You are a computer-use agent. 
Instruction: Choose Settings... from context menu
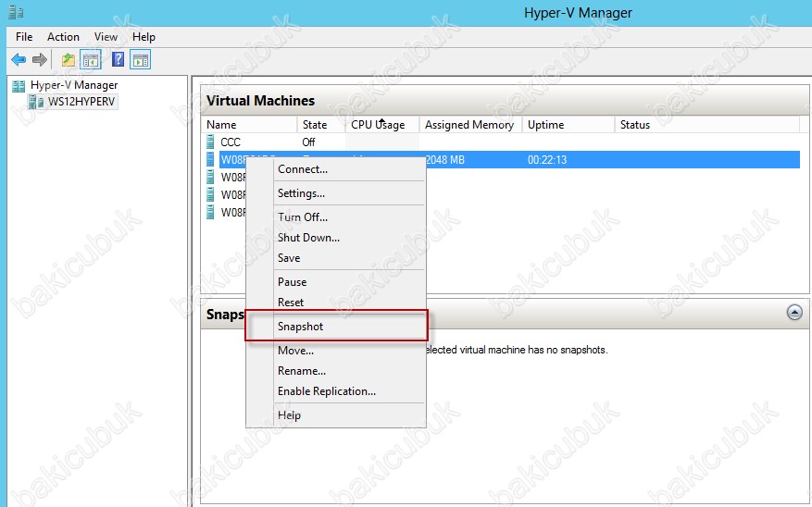coord(335,193)
